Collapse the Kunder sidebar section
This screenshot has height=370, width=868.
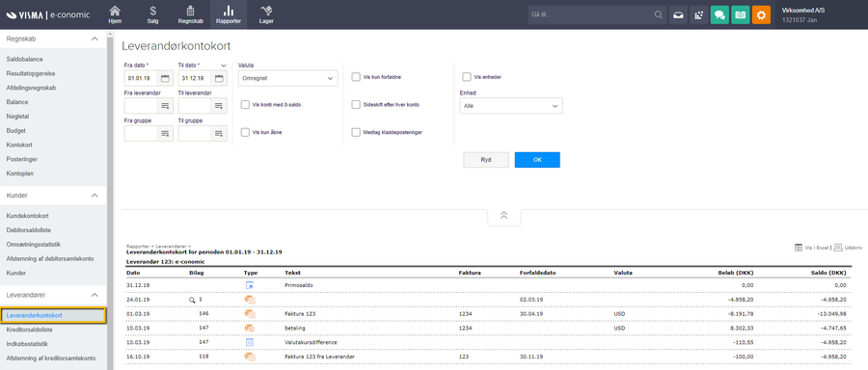95,196
